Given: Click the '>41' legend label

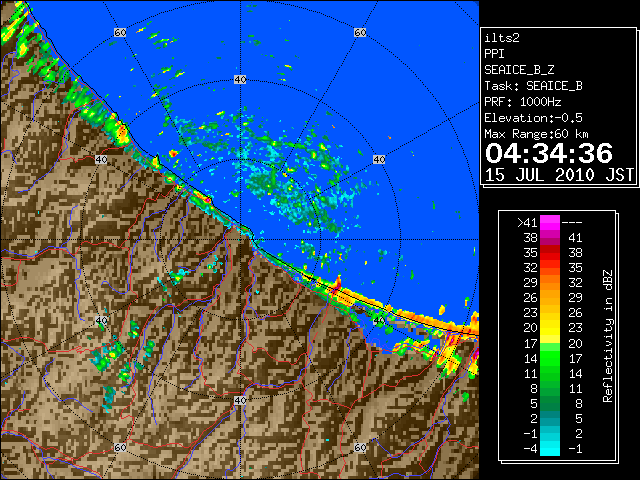Looking at the screenshot, I should 527,223.
